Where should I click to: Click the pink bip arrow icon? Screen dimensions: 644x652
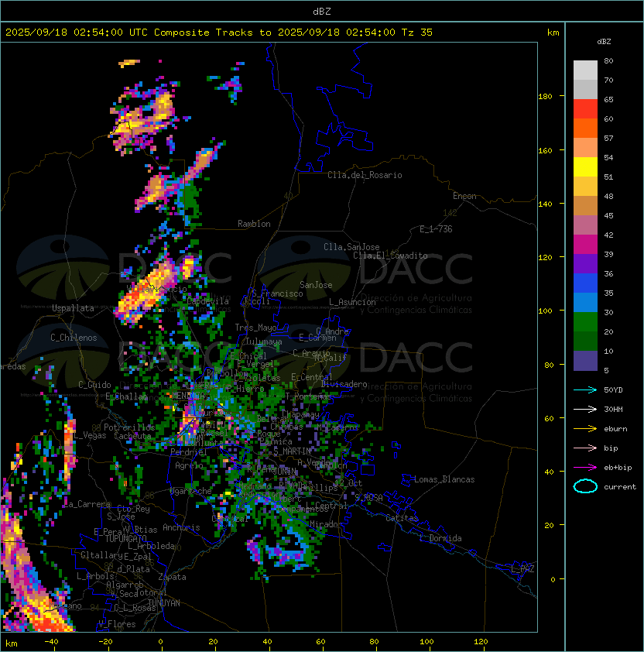pos(585,448)
